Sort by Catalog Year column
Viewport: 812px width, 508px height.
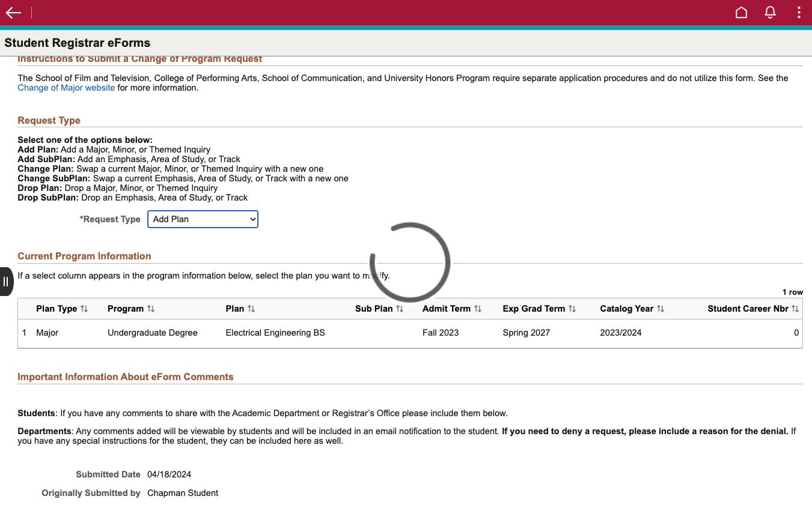[632, 309]
